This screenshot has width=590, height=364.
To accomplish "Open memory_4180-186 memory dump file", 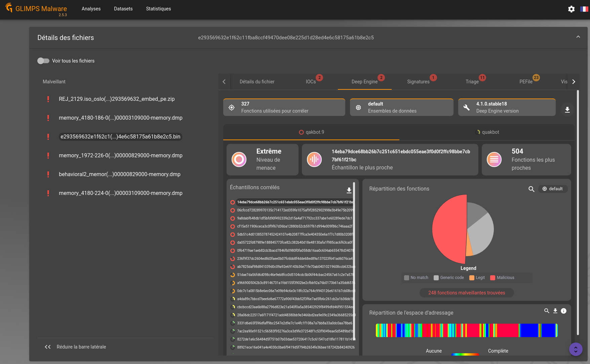I will (x=121, y=118).
